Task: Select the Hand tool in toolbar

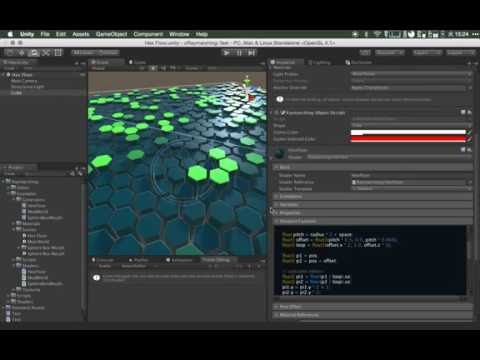Action: tap(10, 53)
